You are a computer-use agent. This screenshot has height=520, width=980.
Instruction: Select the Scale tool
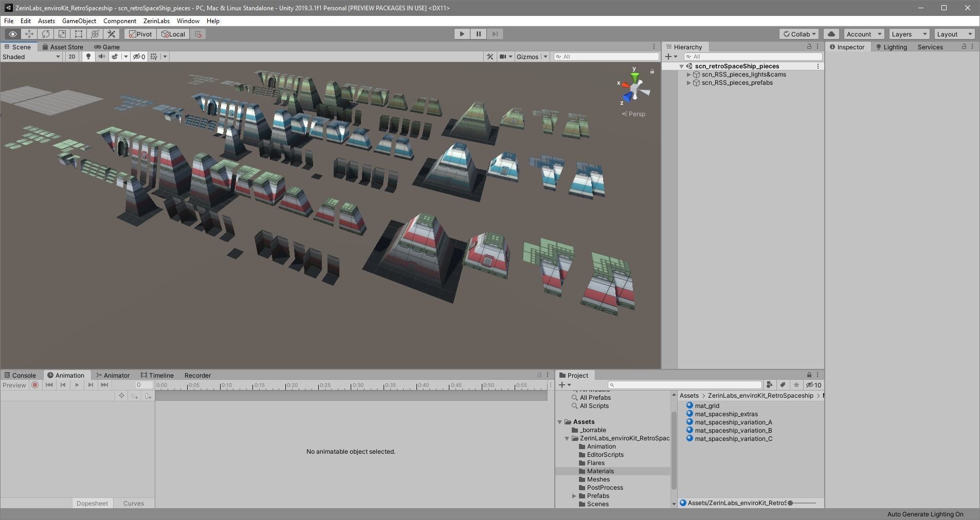coord(62,34)
